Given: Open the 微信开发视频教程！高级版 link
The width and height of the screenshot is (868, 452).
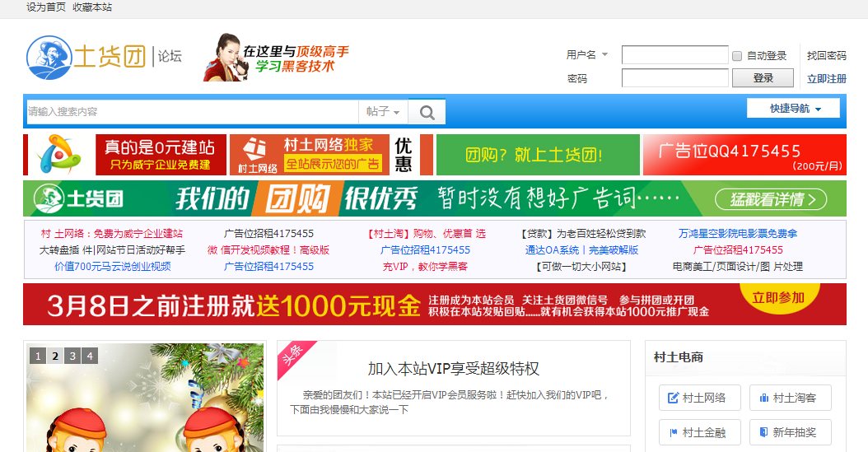Looking at the screenshot, I should point(268,250).
